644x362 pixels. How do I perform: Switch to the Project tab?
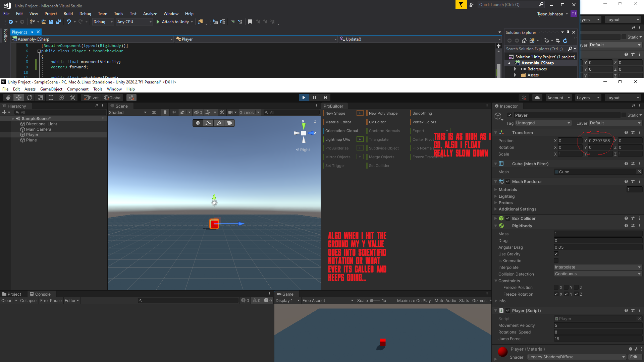click(12, 294)
